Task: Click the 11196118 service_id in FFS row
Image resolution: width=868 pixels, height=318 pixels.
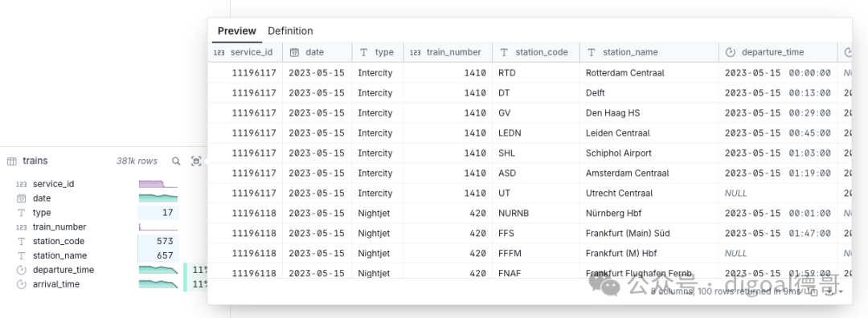Action: click(x=245, y=234)
